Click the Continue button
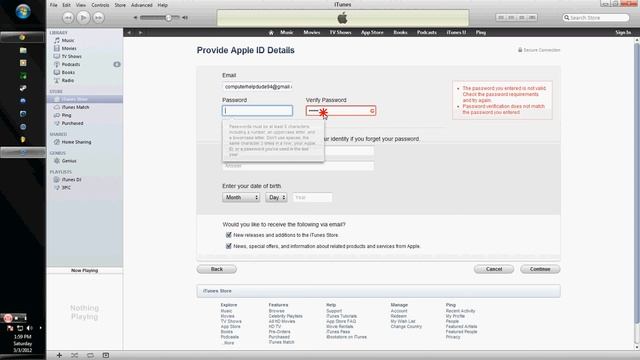This screenshot has height=360, width=640. pyautogui.click(x=540, y=269)
